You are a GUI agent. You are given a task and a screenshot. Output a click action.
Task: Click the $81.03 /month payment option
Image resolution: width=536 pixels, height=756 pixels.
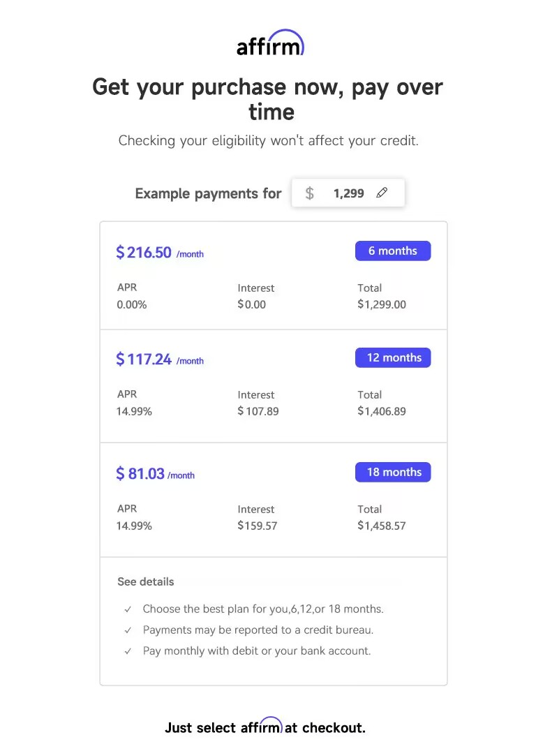155,473
